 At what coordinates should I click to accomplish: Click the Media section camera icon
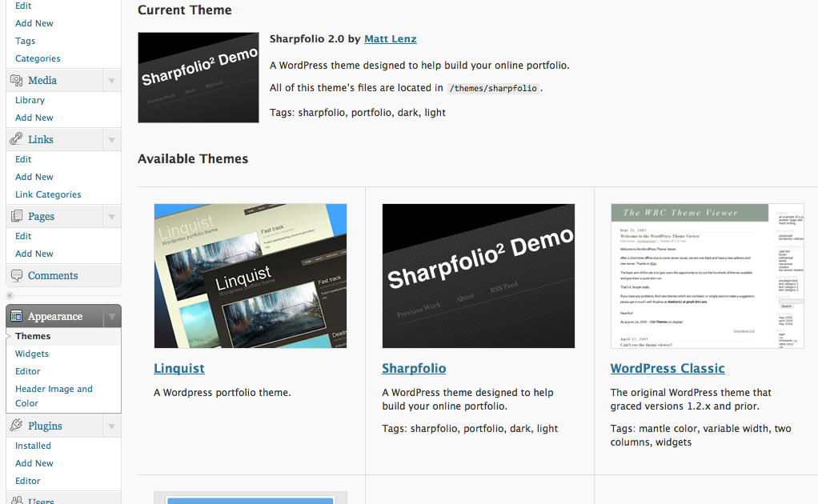[17, 80]
